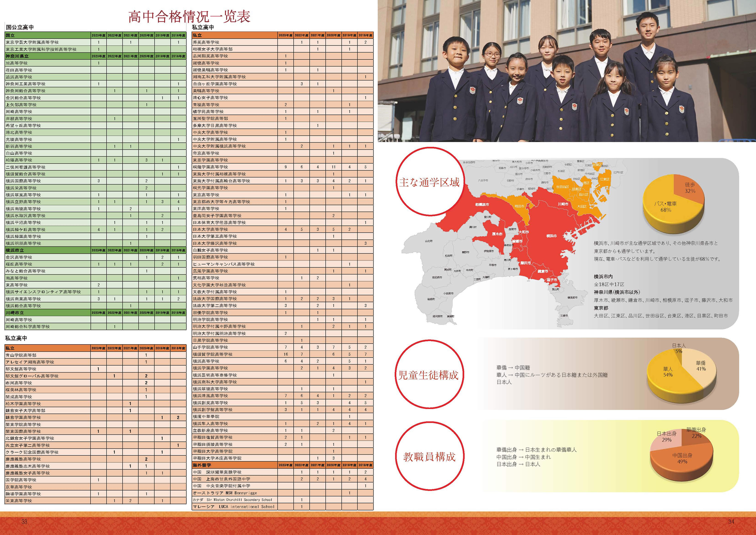This screenshot has height=535, width=756.
Task: Click the row 川崎総合科学高等学校
Action: (x=96, y=326)
